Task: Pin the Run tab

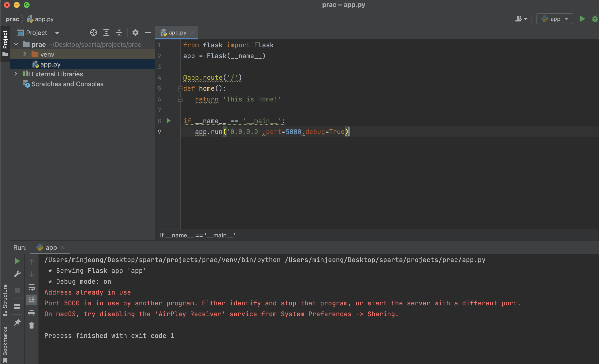Action: coord(17,322)
